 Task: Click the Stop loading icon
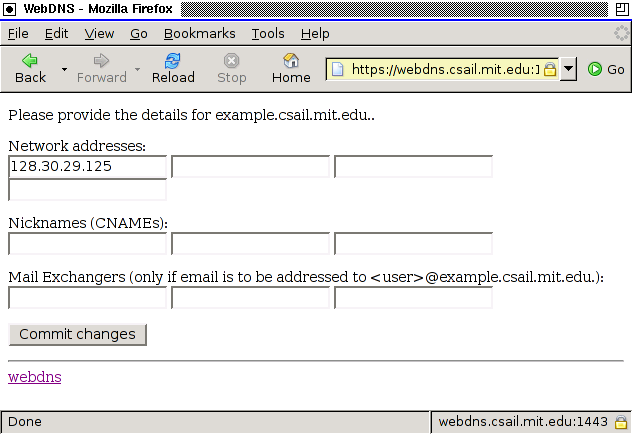point(231,69)
